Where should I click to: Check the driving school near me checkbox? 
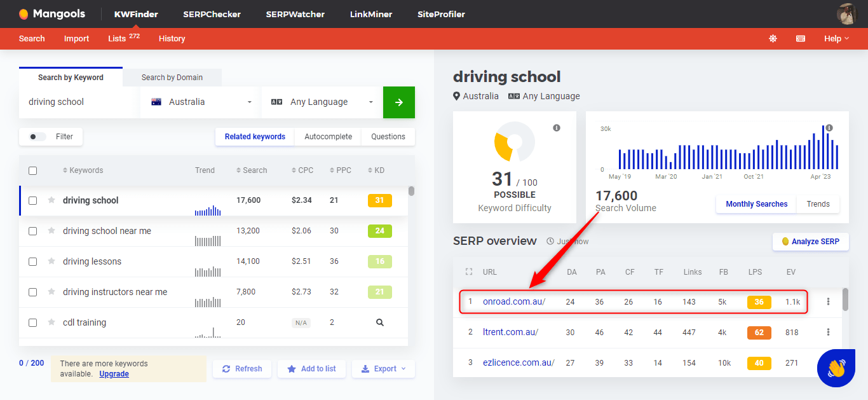(x=33, y=231)
